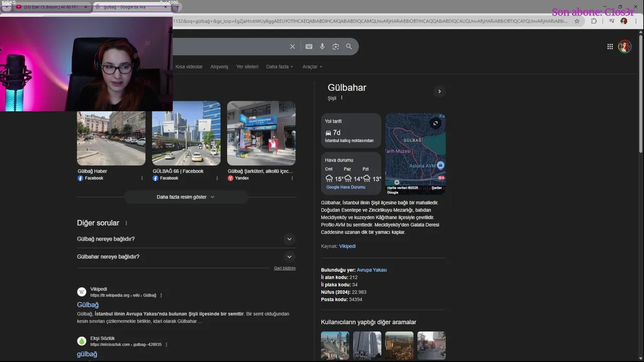Open the 'Daha fazla' dropdown
The image size is (644, 362).
(279, 66)
